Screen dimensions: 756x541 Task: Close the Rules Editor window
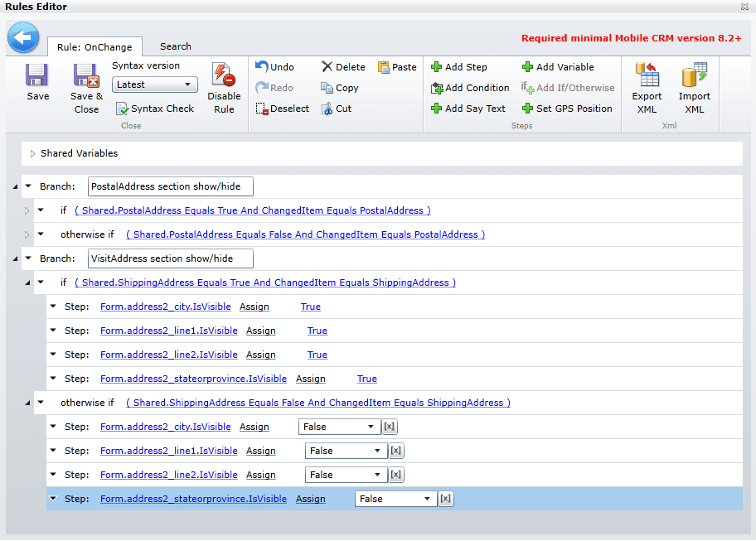point(744,7)
